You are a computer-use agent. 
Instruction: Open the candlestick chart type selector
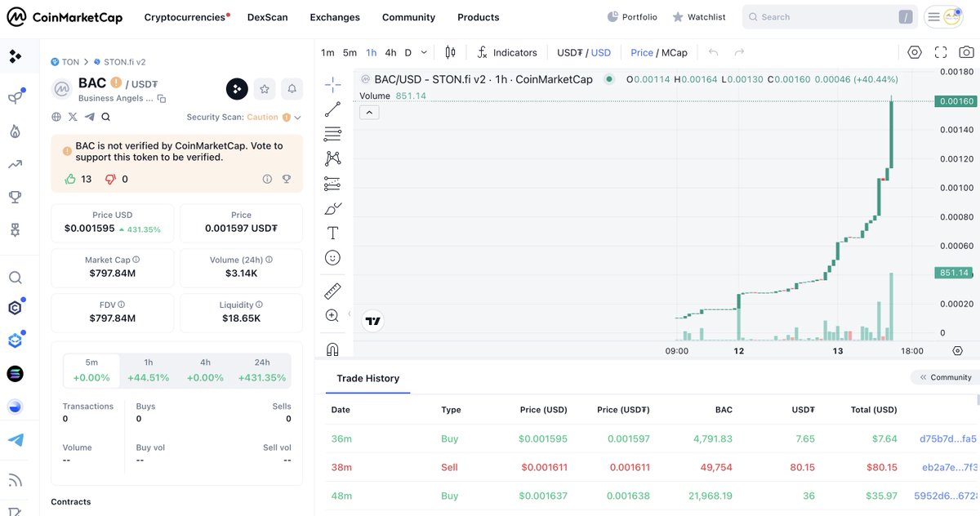[x=450, y=52]
